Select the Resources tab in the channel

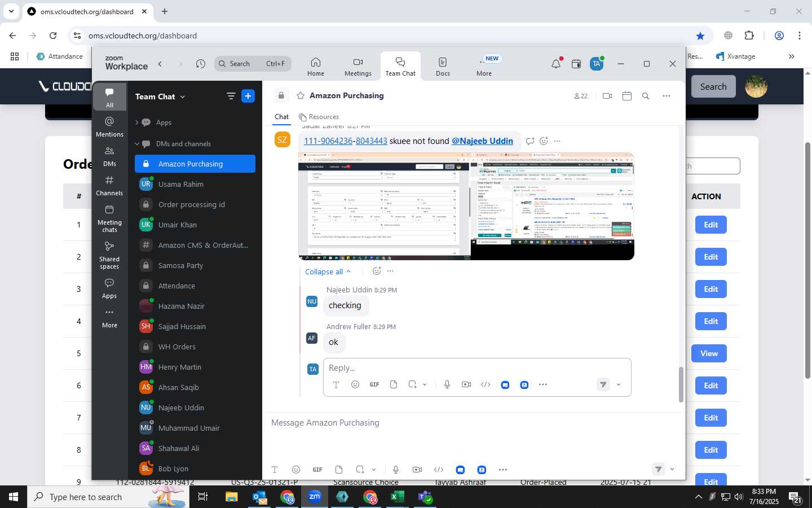pos(319,117)
